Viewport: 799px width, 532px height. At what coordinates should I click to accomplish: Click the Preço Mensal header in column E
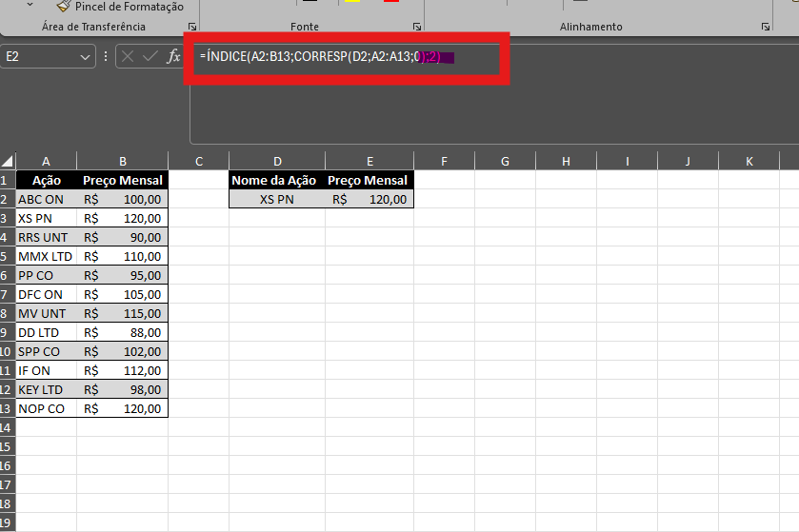tap(370, 180)
